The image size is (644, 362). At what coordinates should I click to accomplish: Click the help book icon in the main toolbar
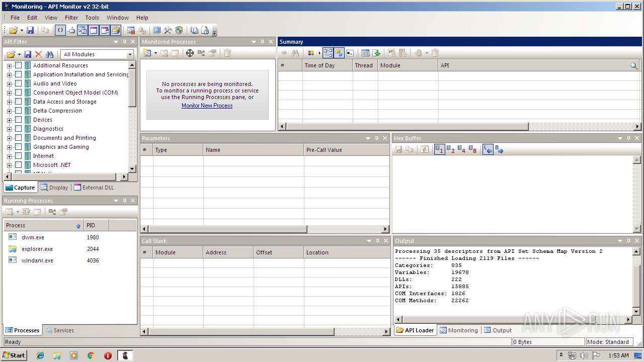click(x=194, y=30)
